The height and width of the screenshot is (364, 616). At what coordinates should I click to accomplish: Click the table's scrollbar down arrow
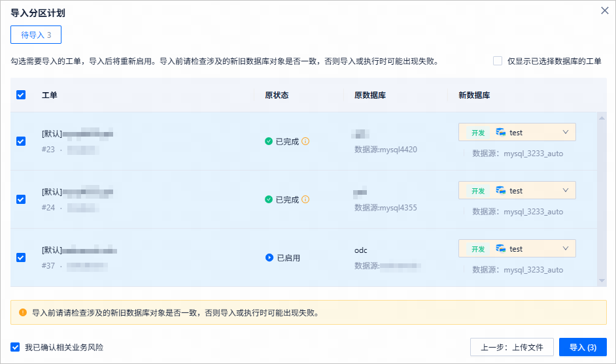[x=602, y=280]
